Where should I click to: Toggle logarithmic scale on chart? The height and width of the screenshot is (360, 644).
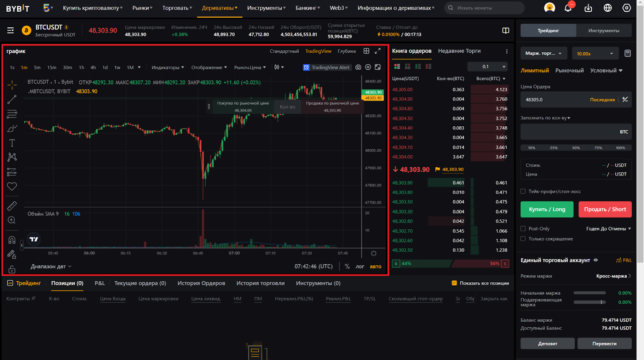coord(360,266)
